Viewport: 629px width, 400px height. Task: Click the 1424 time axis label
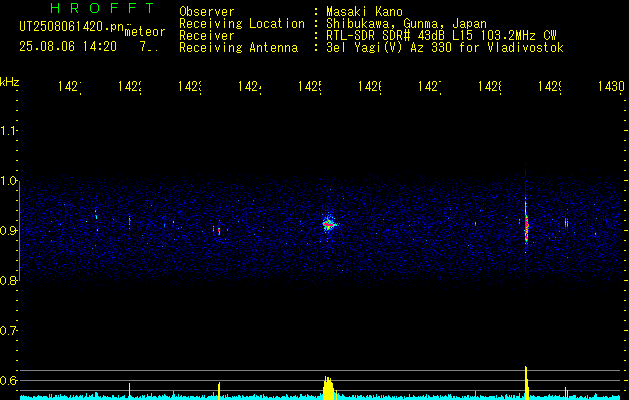(250, 87)
